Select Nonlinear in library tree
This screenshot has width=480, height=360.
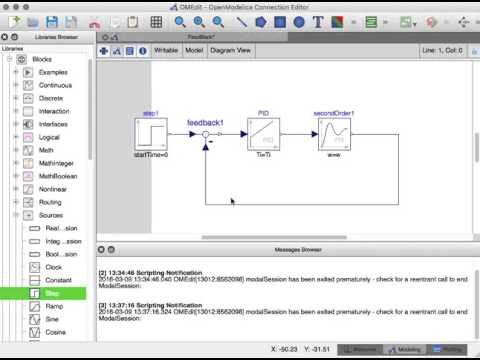(53, 189)
